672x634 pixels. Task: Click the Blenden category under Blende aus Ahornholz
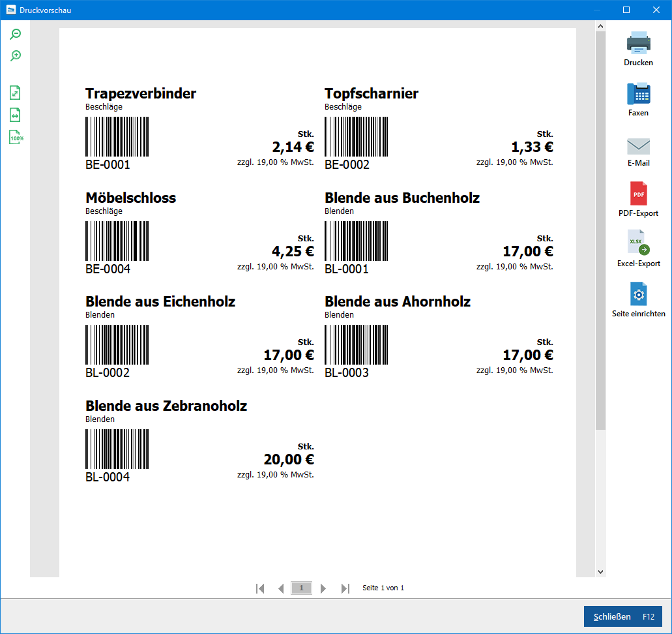point(339,315)
